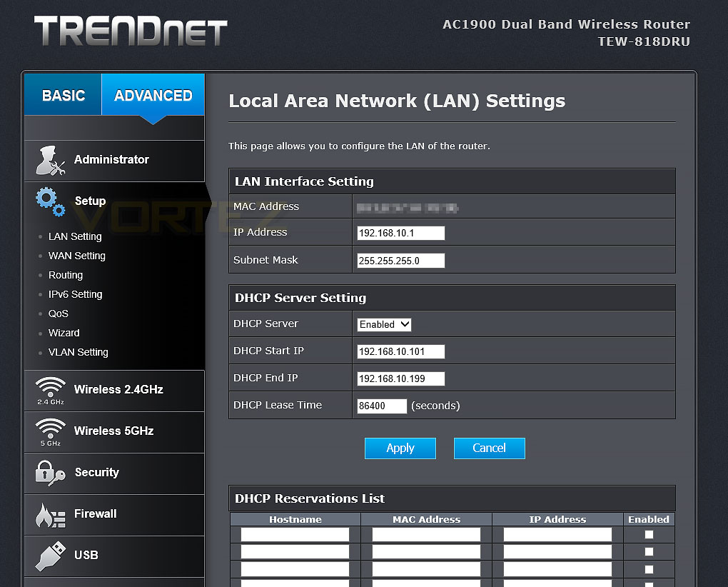This screenshot has width=728, height=587.
Task: Select the ADVANCED tab
Action: [x=153, y=94]
